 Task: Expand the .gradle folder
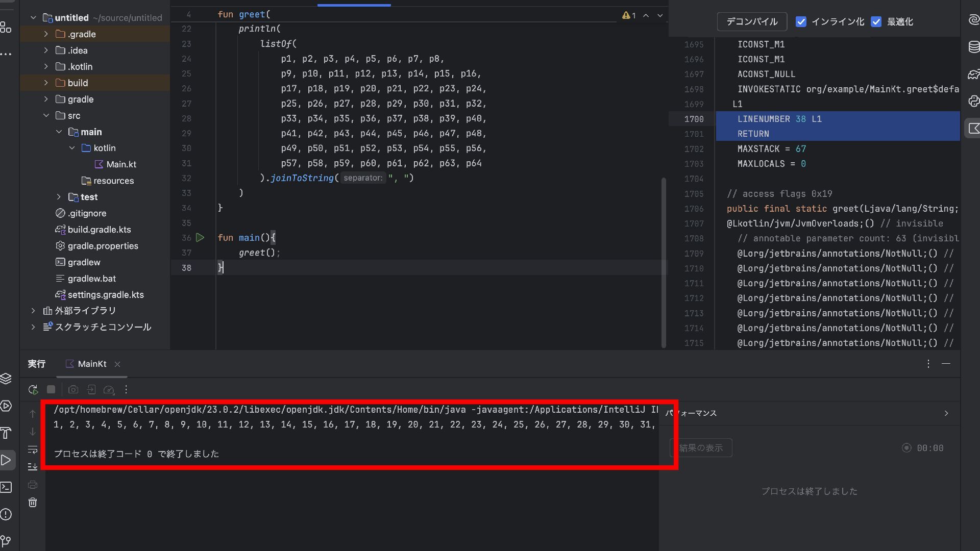pos(46,34)
